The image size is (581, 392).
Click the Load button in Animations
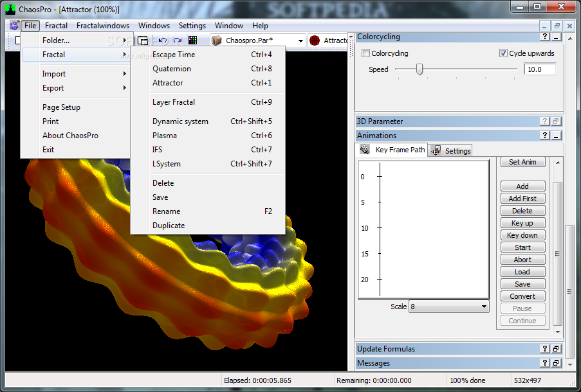(522, 272)
